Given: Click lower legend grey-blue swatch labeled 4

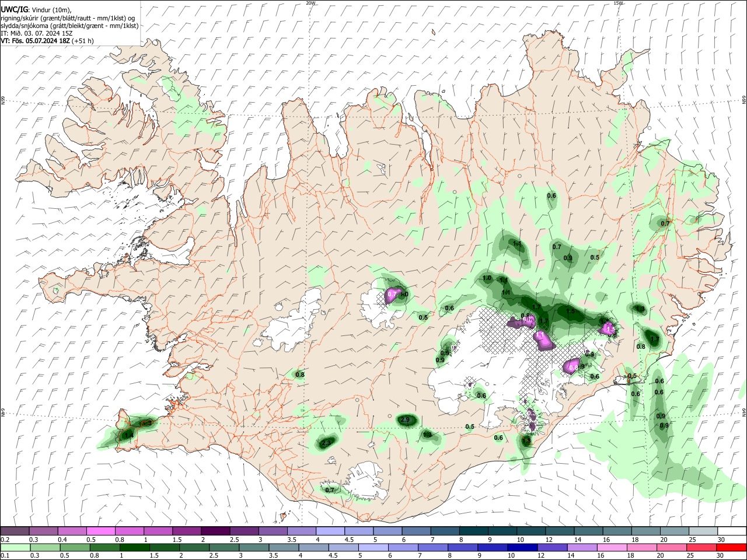Looking at the screenshot, I should (x=314, y=547).
